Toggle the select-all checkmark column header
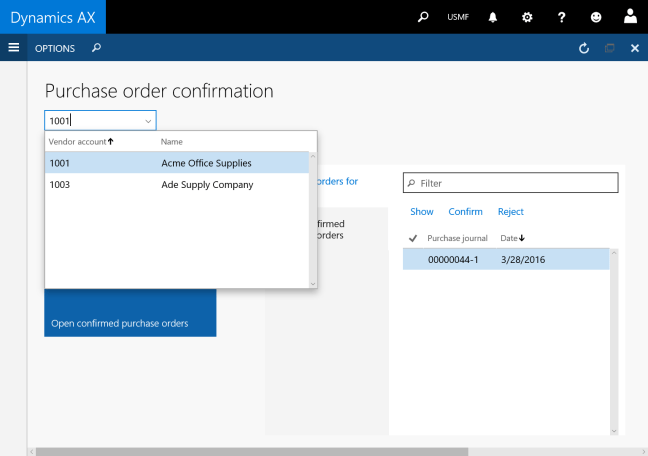 tap(413, 238)
